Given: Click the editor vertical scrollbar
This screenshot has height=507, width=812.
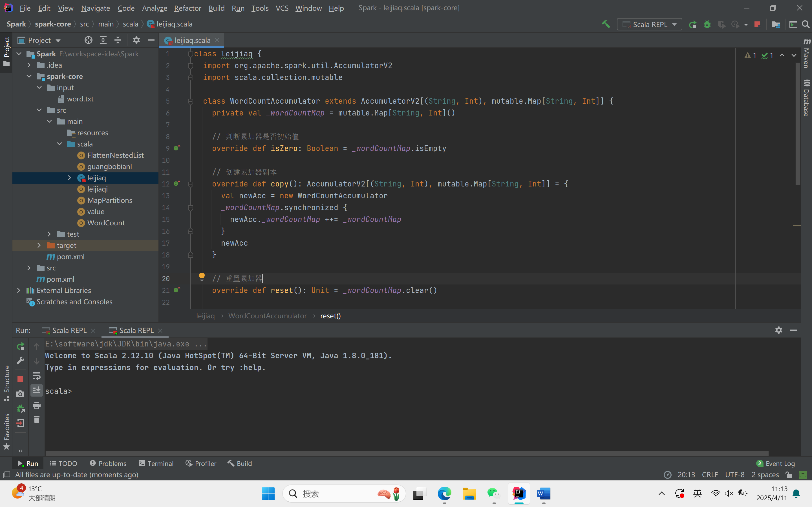Looking at the screenshot, I should pyautogui.click(x=797, y=124).
